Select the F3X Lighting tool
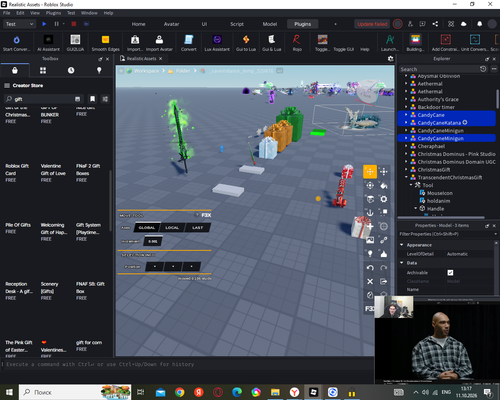 [370, 254]
